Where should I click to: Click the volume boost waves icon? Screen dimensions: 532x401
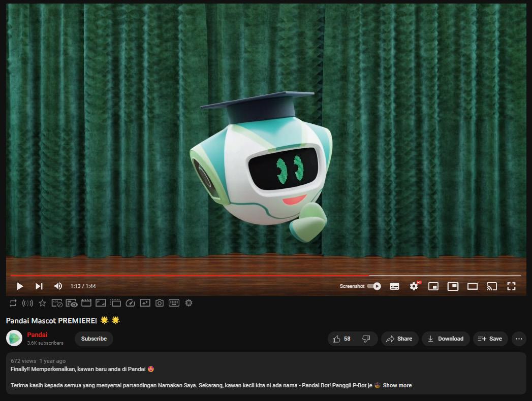pyautogui.click(x=27, y=303)
